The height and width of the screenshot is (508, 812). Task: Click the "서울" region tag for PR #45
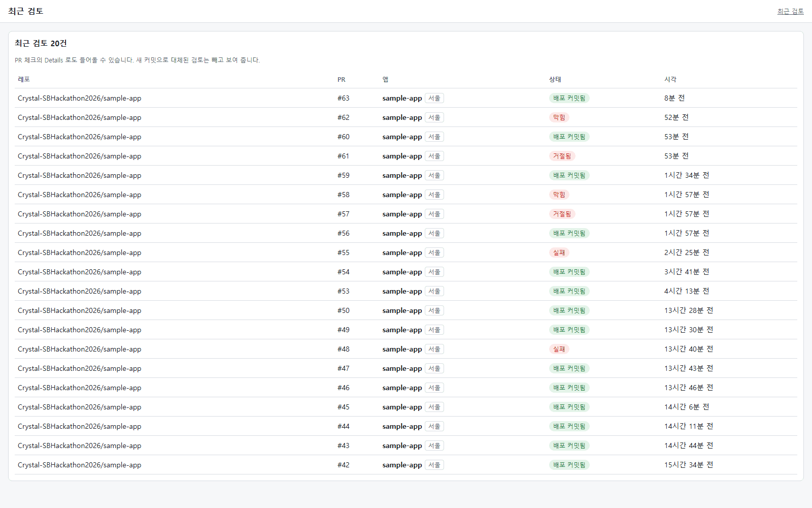tap(434, 407)
